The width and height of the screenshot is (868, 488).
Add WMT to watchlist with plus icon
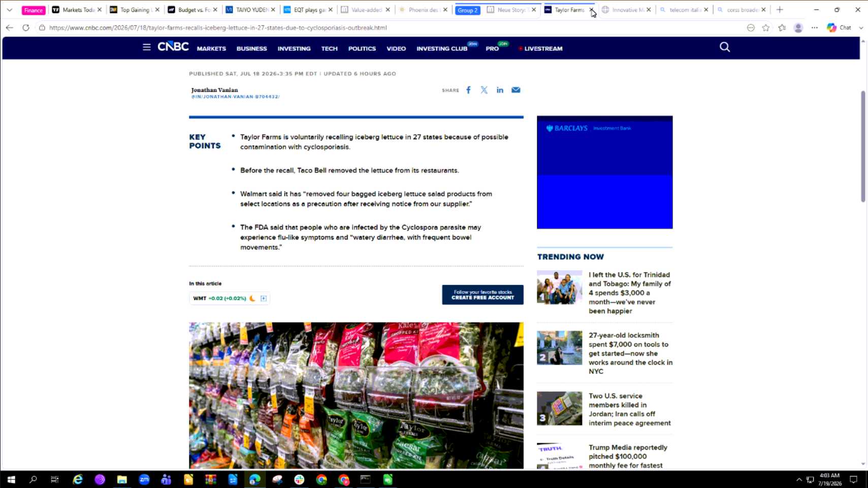click(x=264, y=299)
